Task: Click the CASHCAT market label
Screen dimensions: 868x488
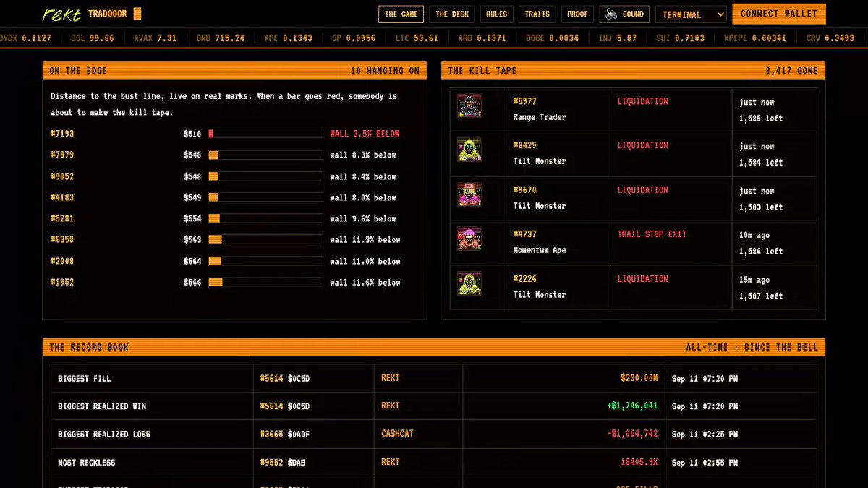Action: coord(397,434)
